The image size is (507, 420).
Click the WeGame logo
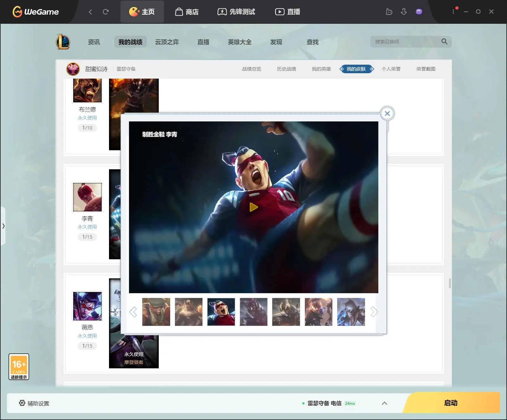coord(35,12)
